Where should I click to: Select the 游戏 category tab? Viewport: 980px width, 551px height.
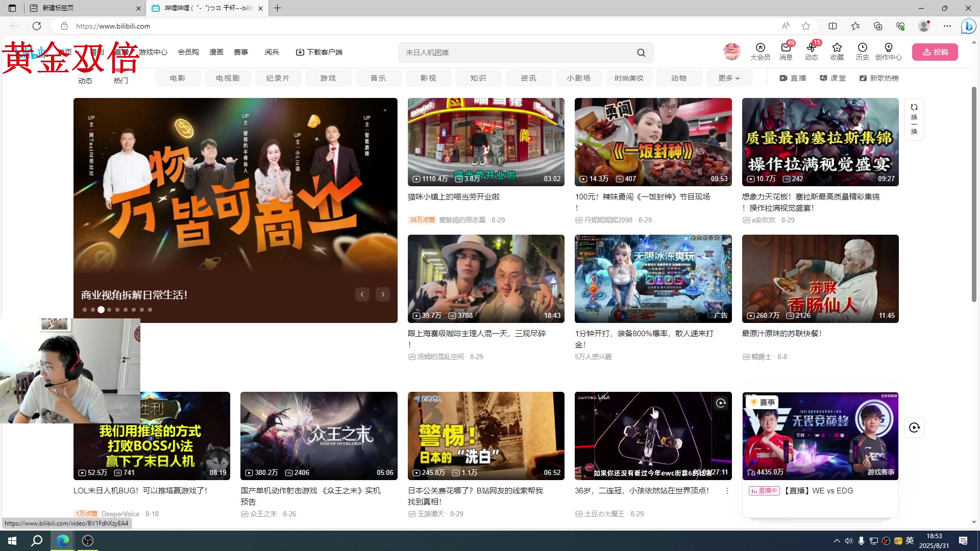tap(328, 78)
